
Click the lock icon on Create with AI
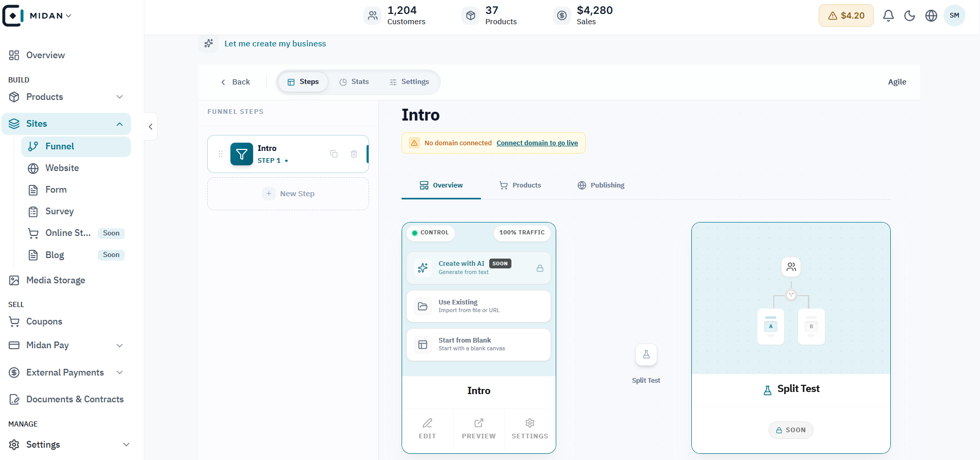click(x=540, y=268)
